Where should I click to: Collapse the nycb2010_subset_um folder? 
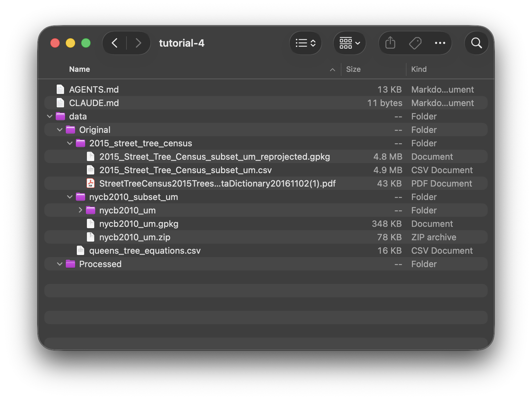[x=70, y=197]
